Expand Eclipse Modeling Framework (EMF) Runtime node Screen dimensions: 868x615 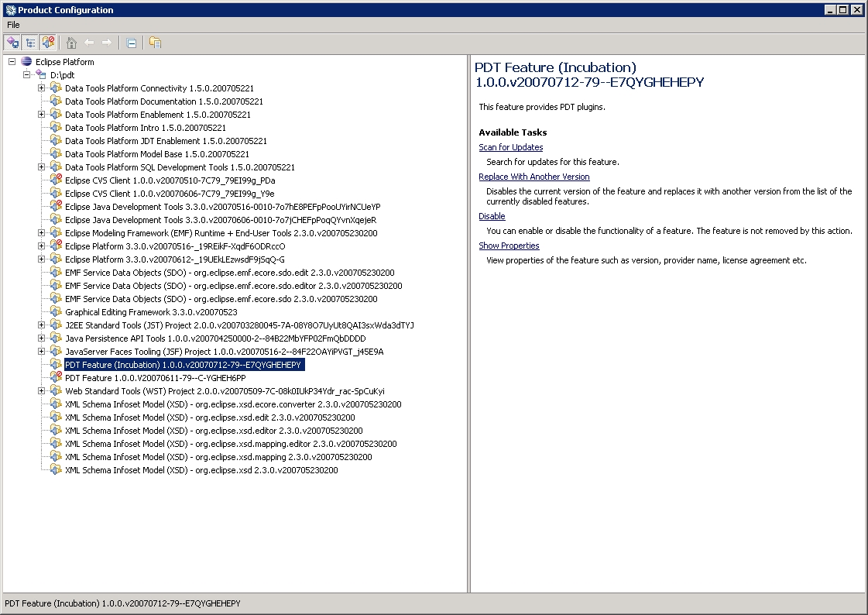click(42, 233)
